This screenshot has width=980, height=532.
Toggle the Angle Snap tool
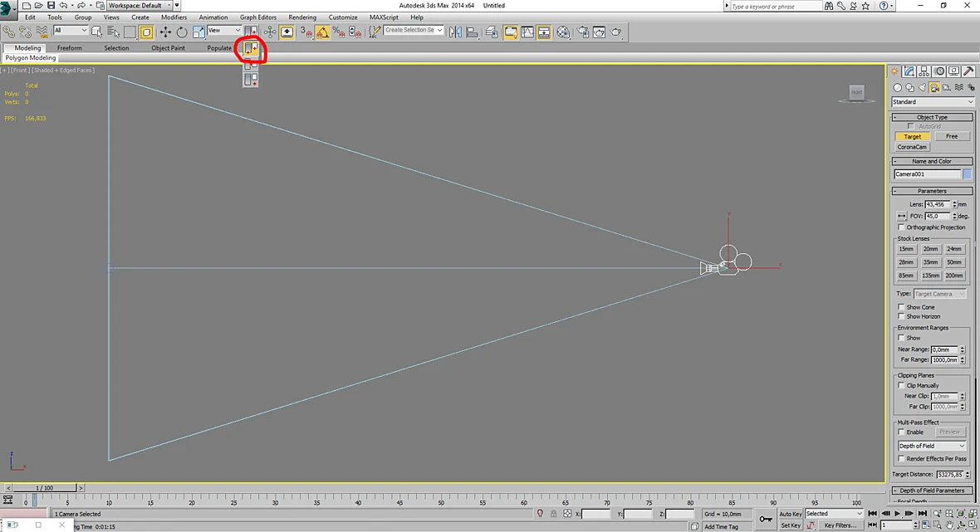point(322,32)
